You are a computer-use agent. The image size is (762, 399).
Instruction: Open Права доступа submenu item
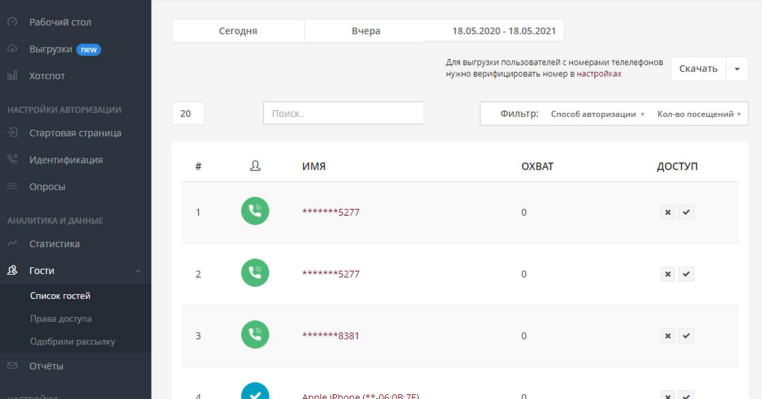click(x=61, y=319)
